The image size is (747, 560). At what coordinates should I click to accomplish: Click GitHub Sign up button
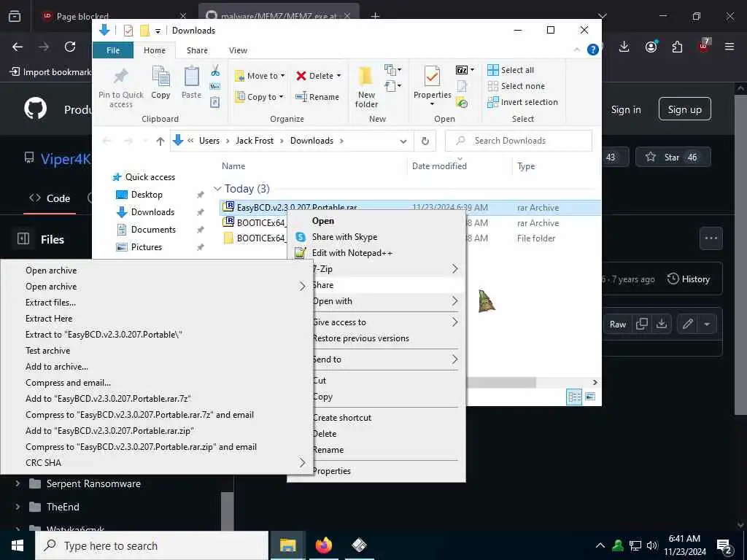pyautogui.click(x=684, y=109)
